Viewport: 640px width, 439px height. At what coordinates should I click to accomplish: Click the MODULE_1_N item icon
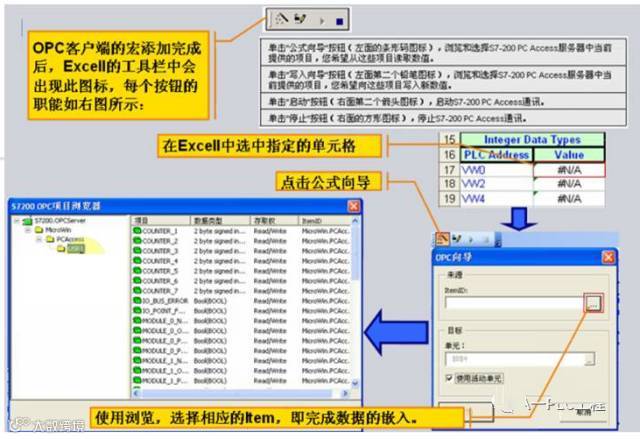click(137, 361)
